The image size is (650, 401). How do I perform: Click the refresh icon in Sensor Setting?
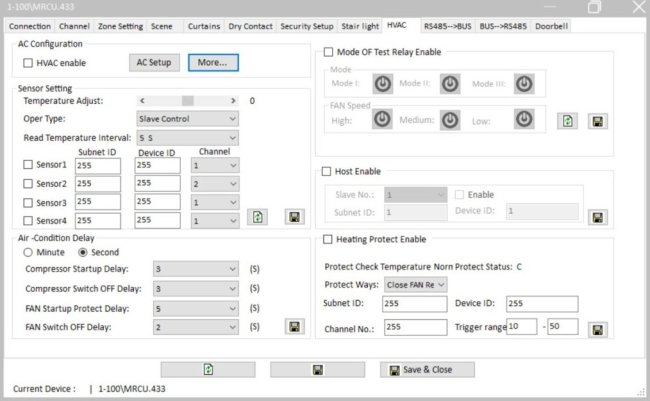tap(259, 217)
